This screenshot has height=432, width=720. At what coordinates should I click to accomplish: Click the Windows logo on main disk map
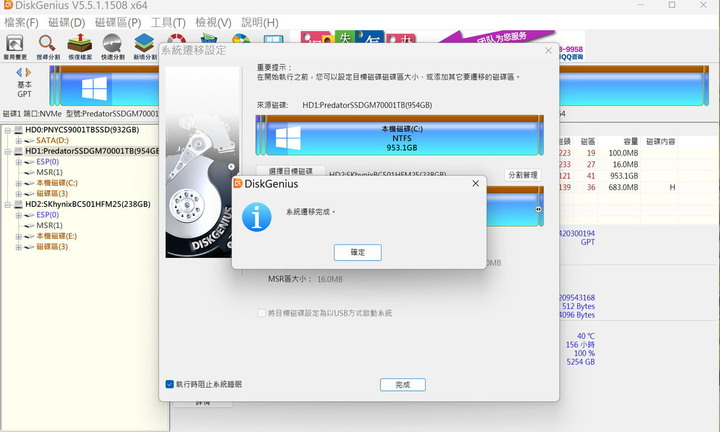[95, 89]
